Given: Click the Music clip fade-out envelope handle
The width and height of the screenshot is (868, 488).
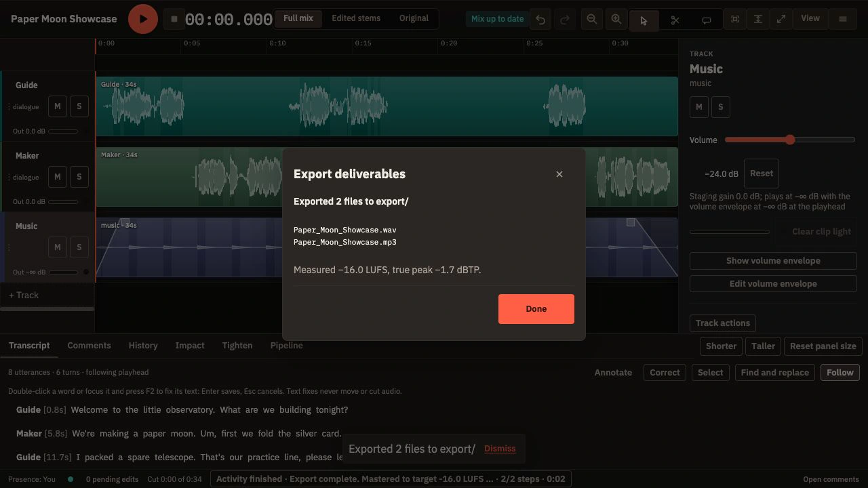Looking at the screenshot, I should tap(631, 222).
